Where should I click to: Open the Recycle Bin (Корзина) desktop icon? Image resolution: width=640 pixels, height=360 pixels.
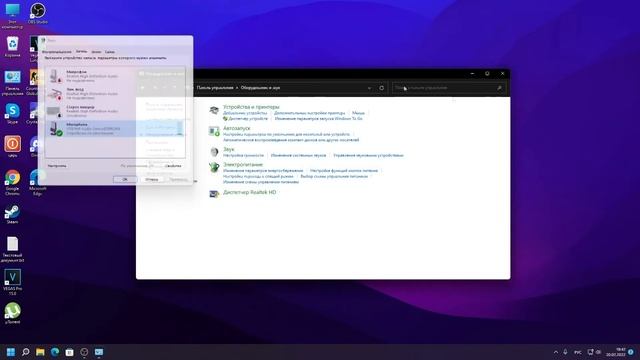pos(12,47)
